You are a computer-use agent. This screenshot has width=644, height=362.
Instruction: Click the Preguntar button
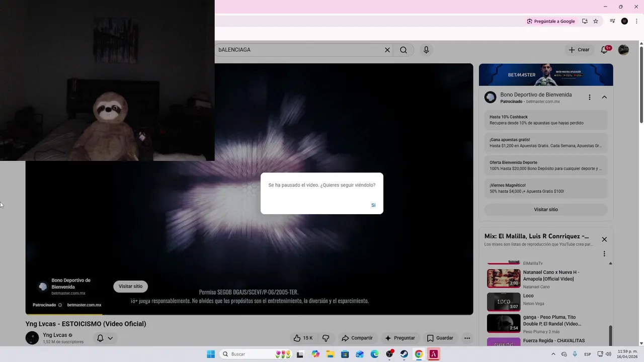400,338
